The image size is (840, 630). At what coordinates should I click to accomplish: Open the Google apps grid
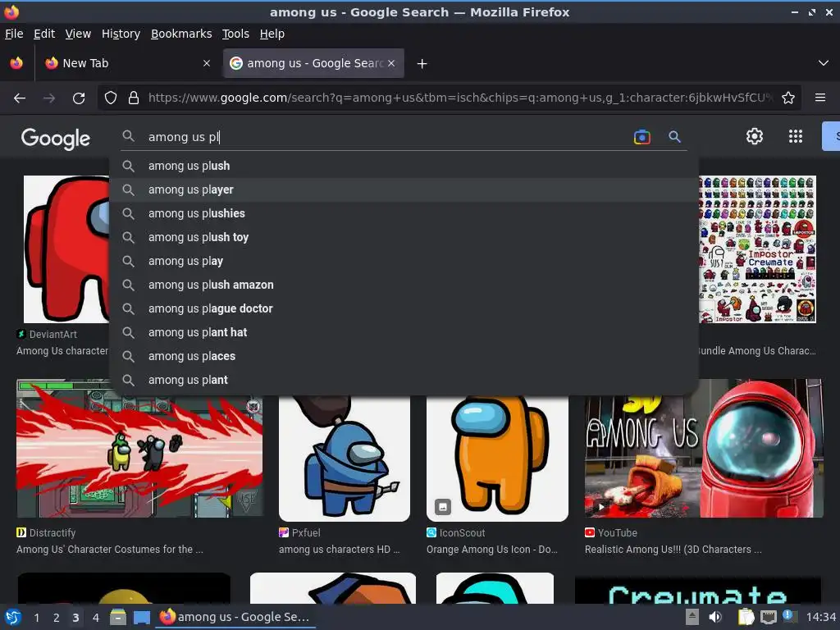coord(796,137)
